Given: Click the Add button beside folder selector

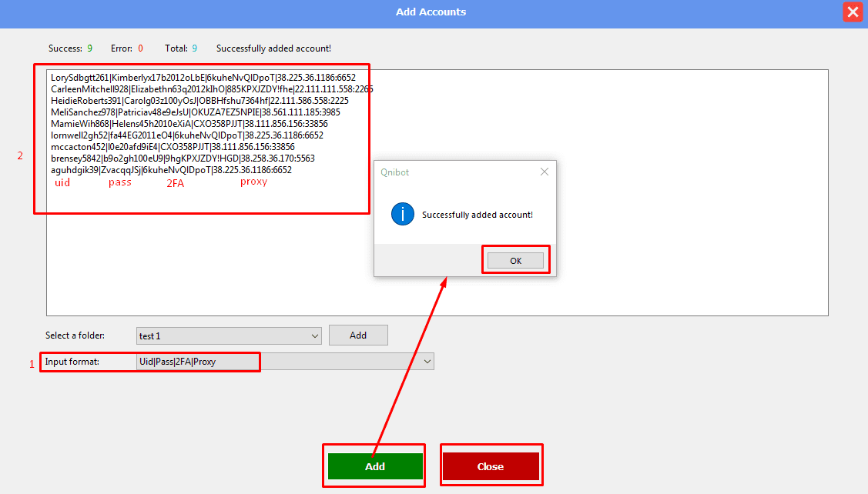Looking at the screenshot, I should [358, 335].
